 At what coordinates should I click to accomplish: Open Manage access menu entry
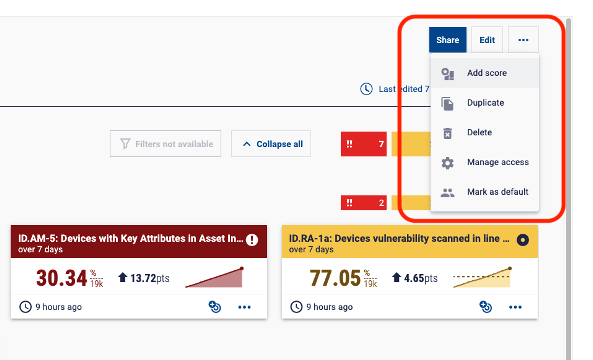485,162
